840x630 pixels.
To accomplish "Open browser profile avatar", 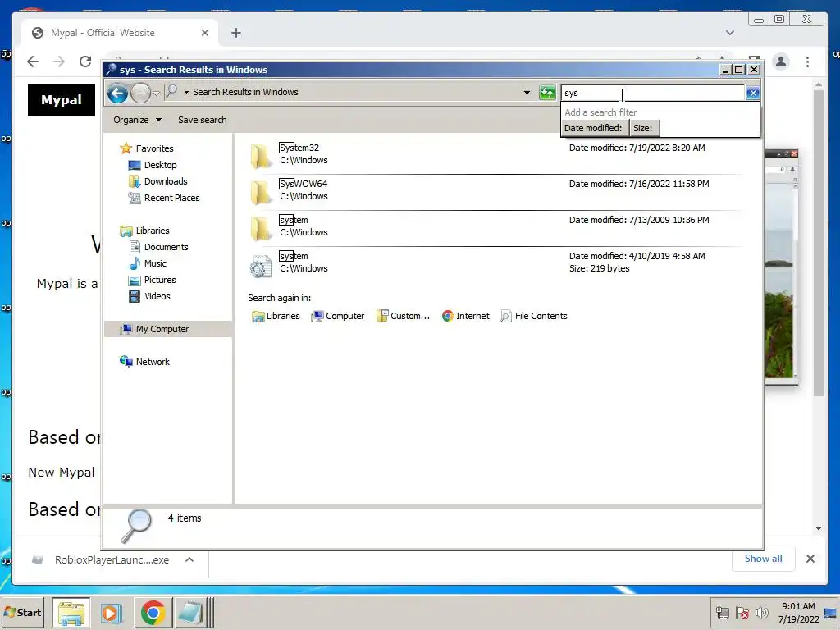I will pos(781,62).
